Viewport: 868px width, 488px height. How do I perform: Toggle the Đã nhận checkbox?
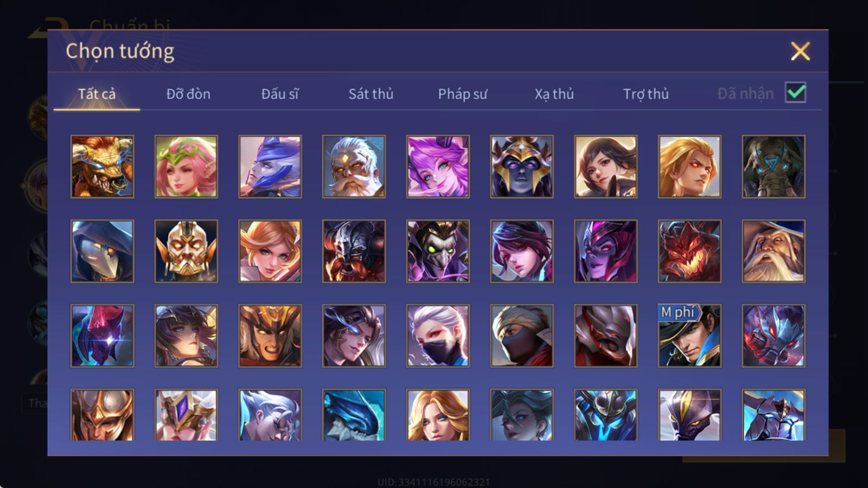tap(795, 93)
